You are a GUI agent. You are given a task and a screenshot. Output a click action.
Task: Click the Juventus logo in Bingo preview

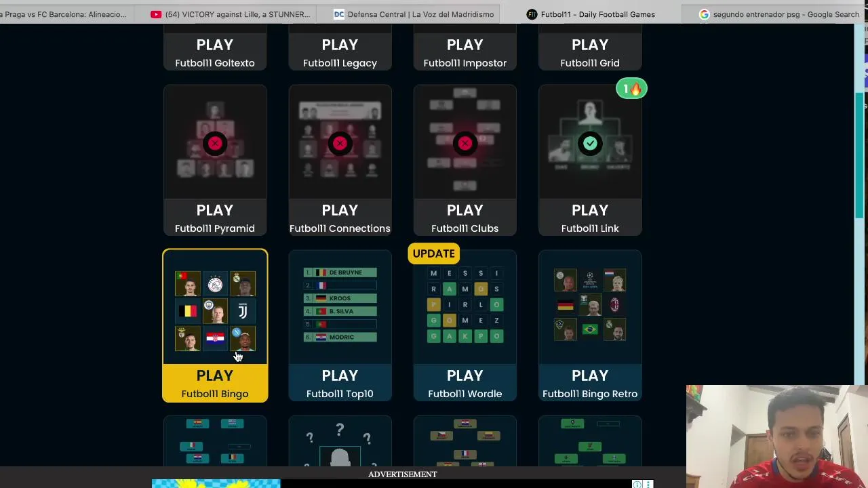[243, 311]
